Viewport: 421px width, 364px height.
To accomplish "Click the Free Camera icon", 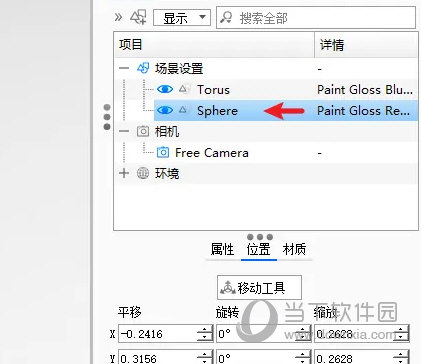I will pyautogui.click(x=163, y=152).
